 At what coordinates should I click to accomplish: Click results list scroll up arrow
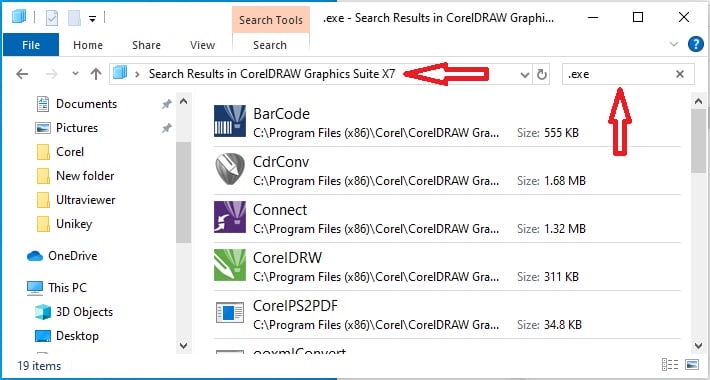pos(699,101)
